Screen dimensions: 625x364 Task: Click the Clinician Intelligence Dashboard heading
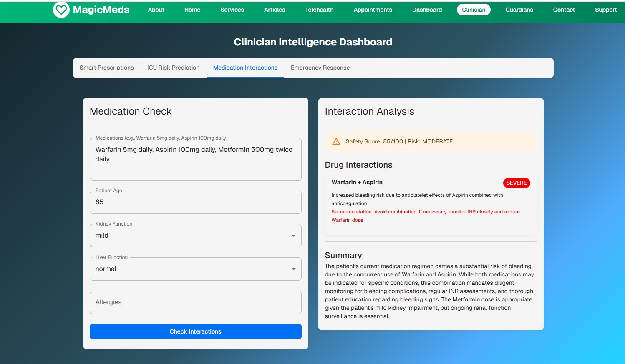(x=313, y=42)
